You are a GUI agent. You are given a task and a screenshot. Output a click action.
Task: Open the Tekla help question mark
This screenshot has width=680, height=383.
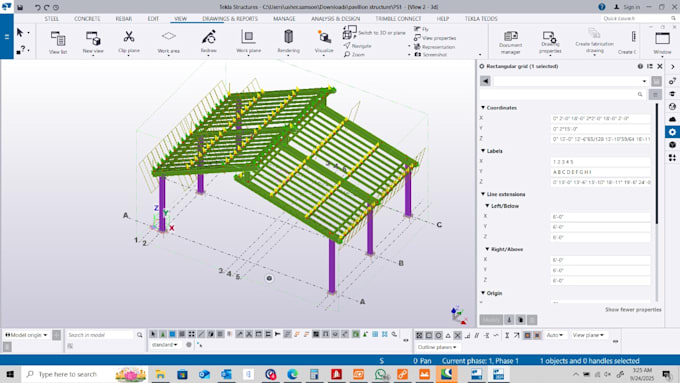602,7
